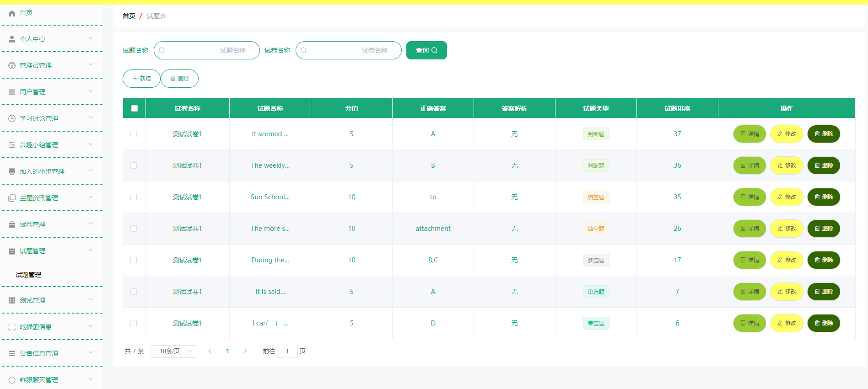The image size is (868, 389).
Task: Click the briefcase icon beside 试卷管理
Action: pyautogui.click(x=12, y=224)
